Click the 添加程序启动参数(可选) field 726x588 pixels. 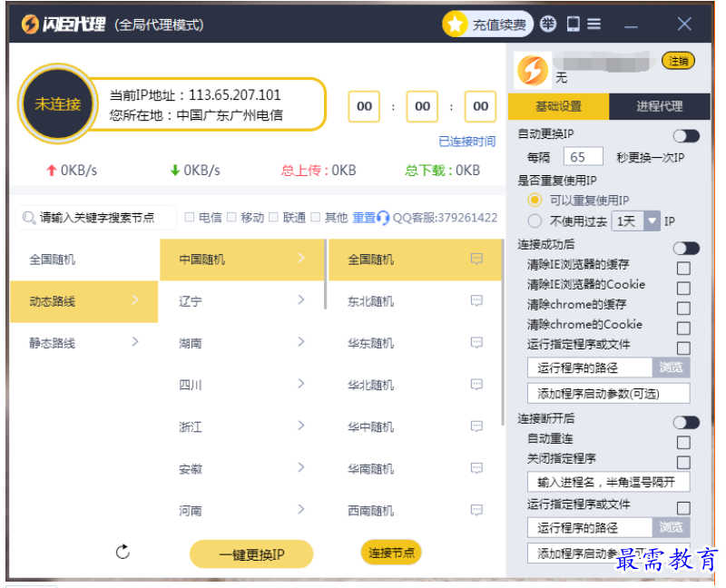click(x=608, y=394)
